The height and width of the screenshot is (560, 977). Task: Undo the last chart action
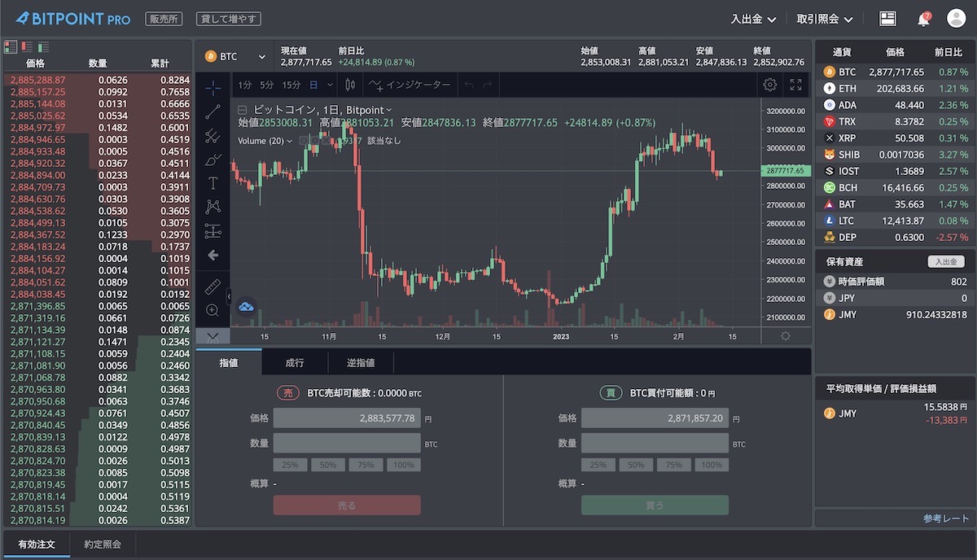468,85
